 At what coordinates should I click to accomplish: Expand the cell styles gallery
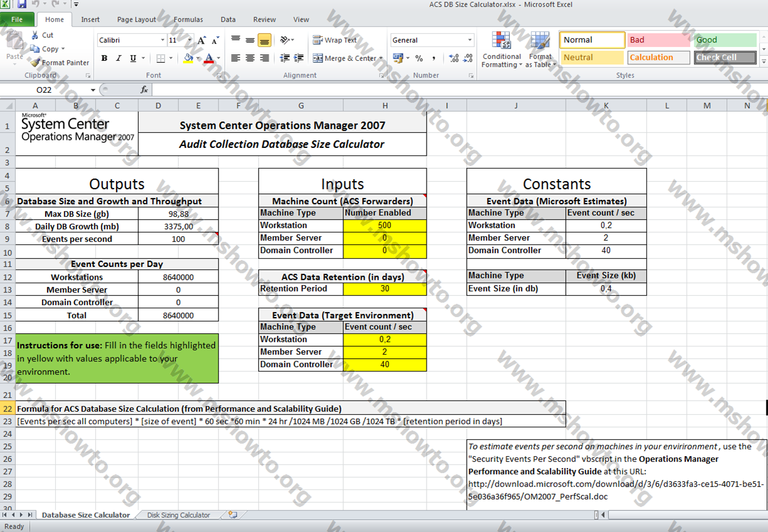764,61
